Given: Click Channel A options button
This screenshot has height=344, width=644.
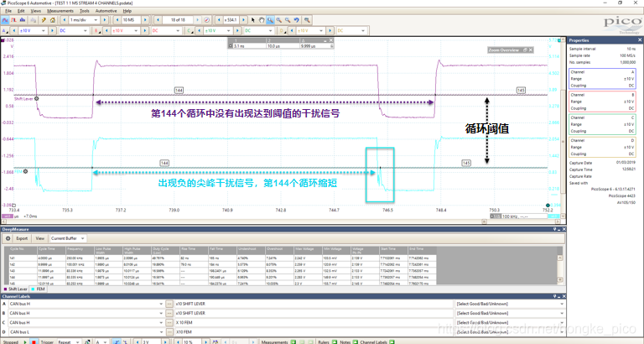Looking at the screenshot, I should 5,31.
